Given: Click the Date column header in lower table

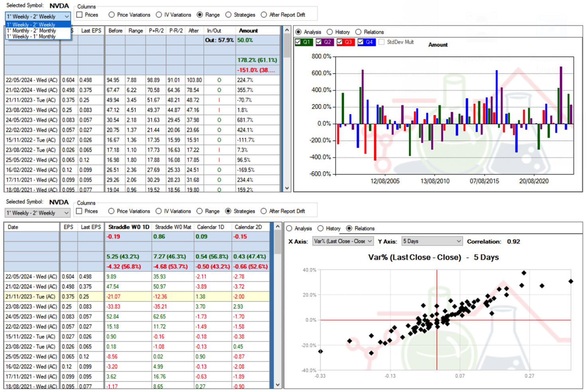Looking at the screenshot, I should (32, 227).
